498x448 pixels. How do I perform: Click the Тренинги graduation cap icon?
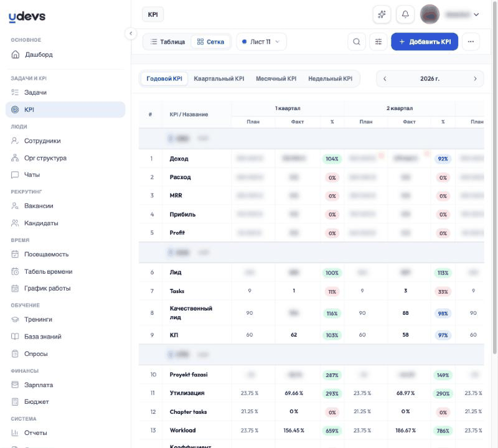(x=15, y=319)
